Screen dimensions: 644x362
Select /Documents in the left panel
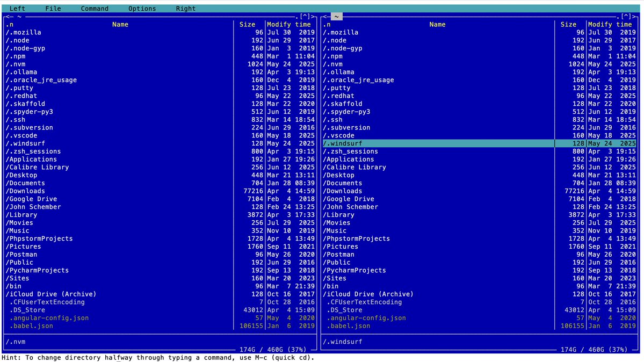tap(160, 183)
